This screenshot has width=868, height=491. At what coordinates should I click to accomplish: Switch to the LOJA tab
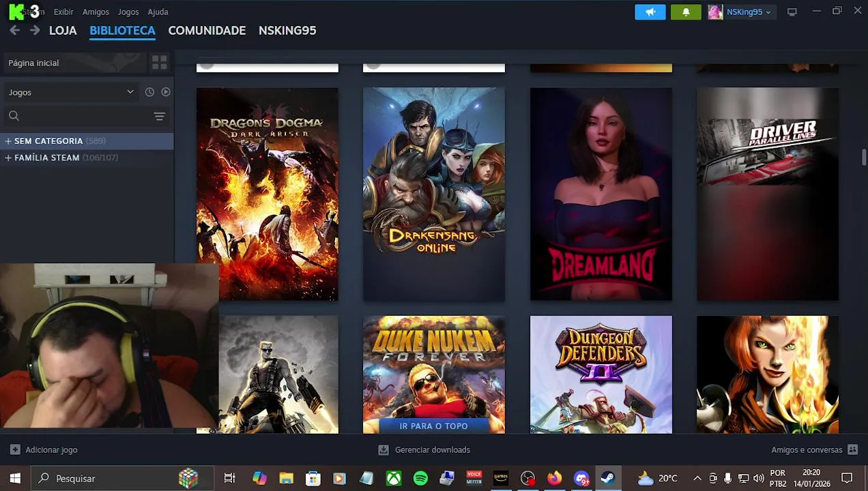tap(63, 31)
